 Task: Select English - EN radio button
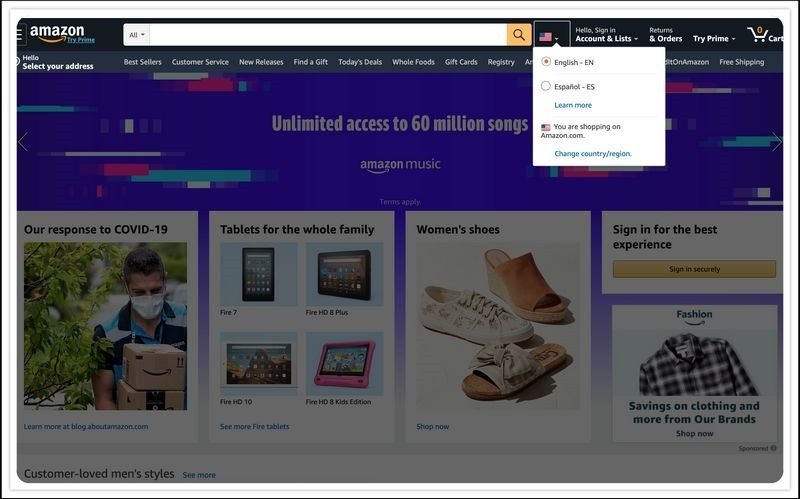546,61
